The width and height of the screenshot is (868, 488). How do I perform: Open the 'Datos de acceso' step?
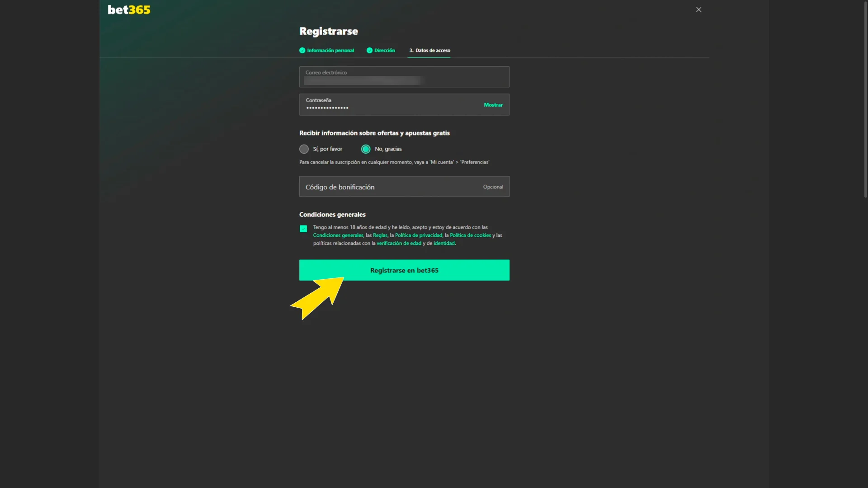coord(429,51)
